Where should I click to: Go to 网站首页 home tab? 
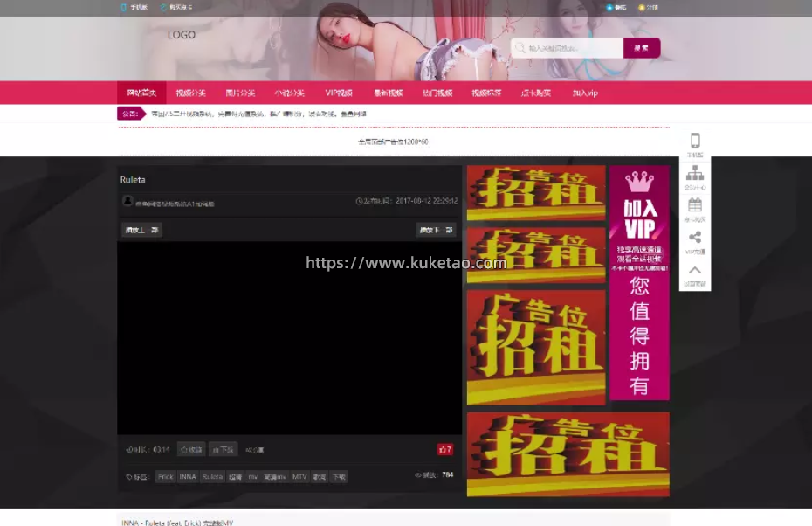tap(141, 93)
